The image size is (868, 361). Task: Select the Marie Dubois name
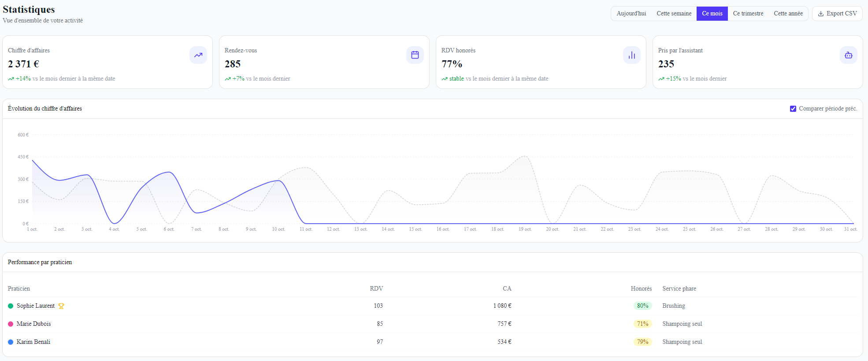[x=34, y=324]
